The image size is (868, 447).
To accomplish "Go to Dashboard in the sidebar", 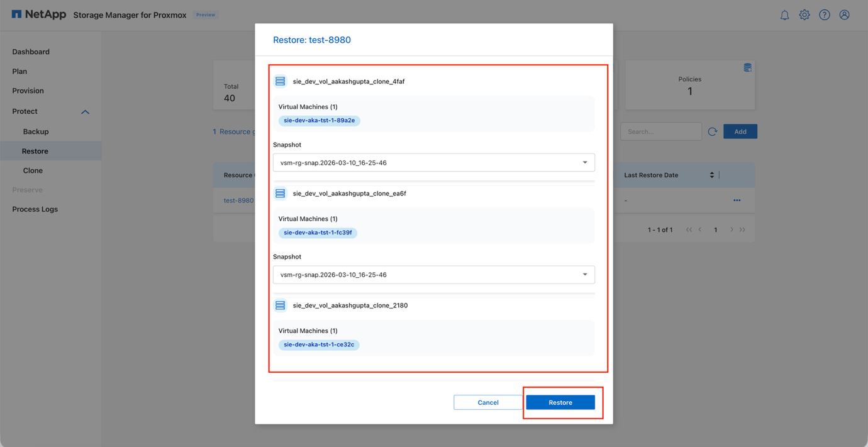I will [x=31, y=52].
